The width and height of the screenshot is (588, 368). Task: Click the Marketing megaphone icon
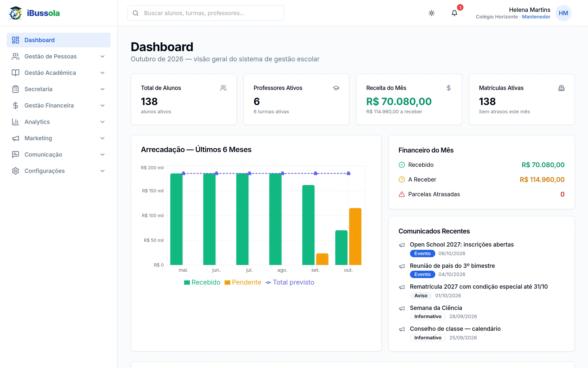coord(16,138)
